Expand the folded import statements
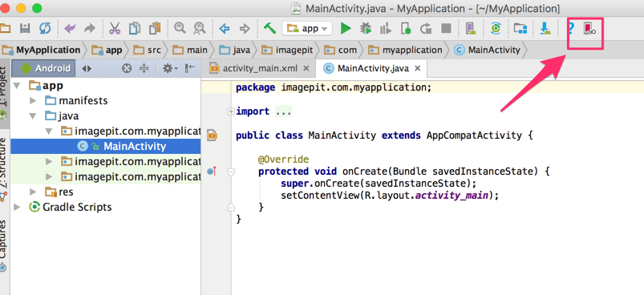Image resolution: width=644 pixels, height=295 pixels. click(231, 111)
